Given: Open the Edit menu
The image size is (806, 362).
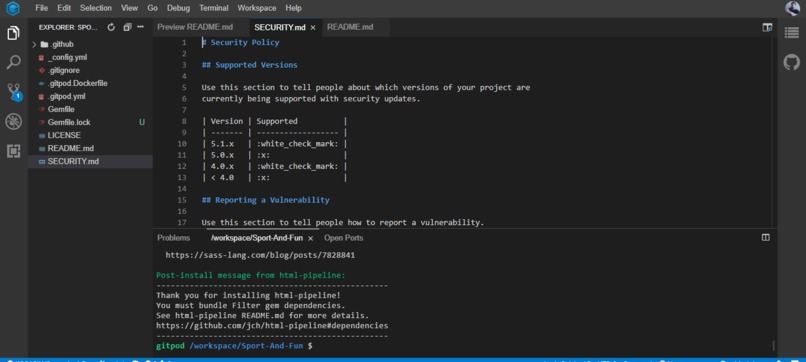Looking at the screenshot, I should pos(64,8).
